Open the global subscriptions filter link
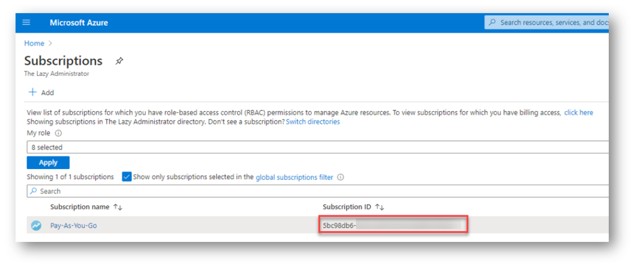Image resolution: width=644 pixels, height=267 pixels. tap(294, 177)
